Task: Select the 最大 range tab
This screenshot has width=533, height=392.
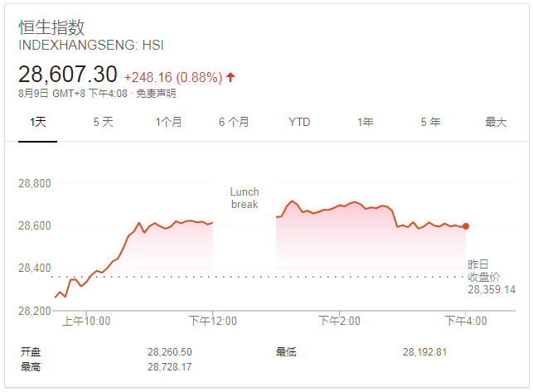Action: [x=496, y=122]
